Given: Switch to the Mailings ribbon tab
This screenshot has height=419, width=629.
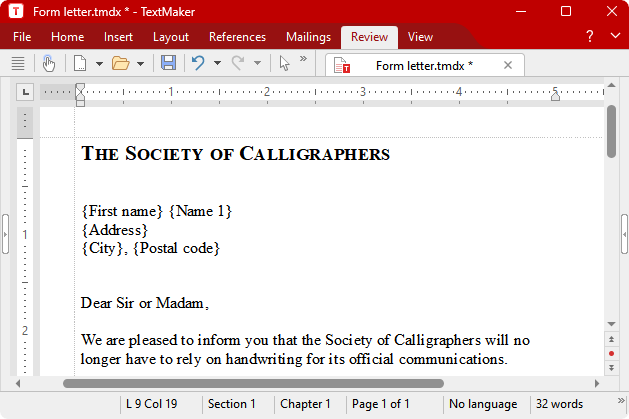Looking at the screenshot, I should point(308,37).
